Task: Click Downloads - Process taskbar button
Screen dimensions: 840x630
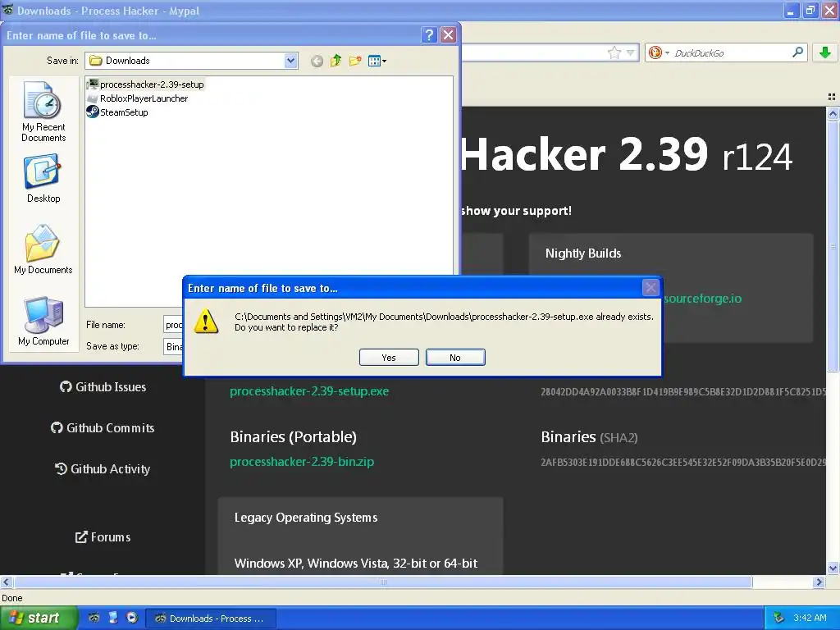Action: coord(210,619)
